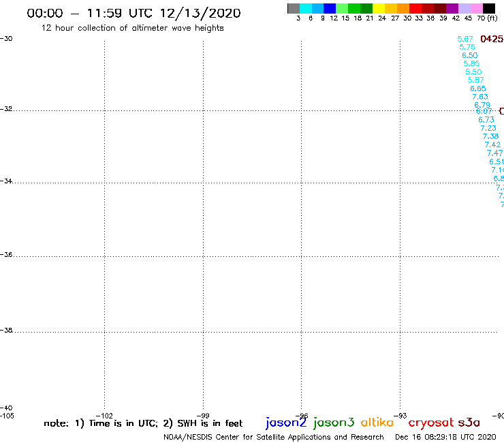Click the wave height value '7.63'
504x443 pixels.
[480, 97]
